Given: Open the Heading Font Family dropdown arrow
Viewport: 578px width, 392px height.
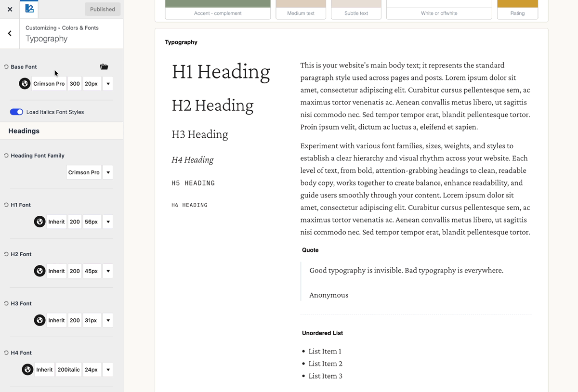Looking at the screenshot, I should pos(108,172).
